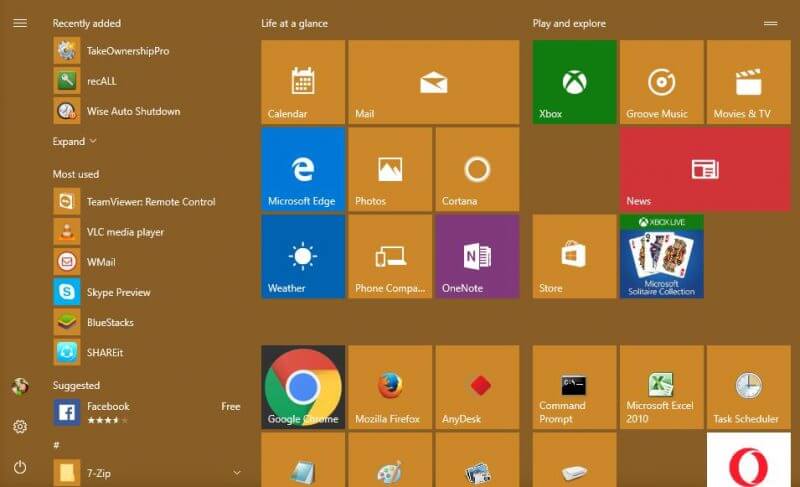This screenshot has width=800, height=487.
Task: Open WMail from the Most used list
Action: (x=148, y=262)
